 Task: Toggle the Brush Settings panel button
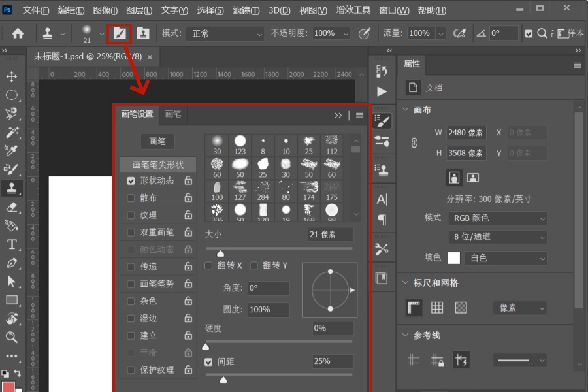tap(120, 34)
